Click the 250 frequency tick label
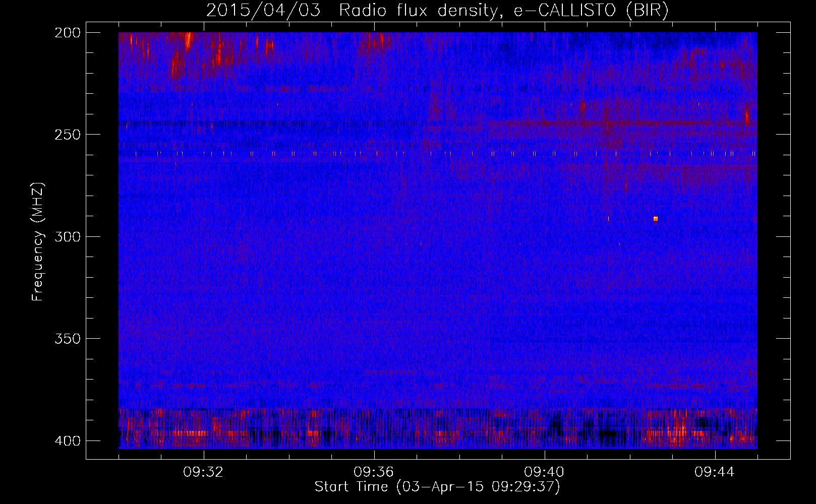 coord(67,135)
